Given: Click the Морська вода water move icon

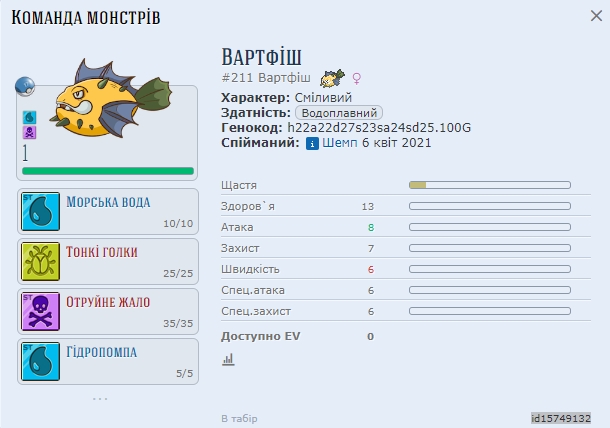Looking at the screenshot, I should [40, 211].
